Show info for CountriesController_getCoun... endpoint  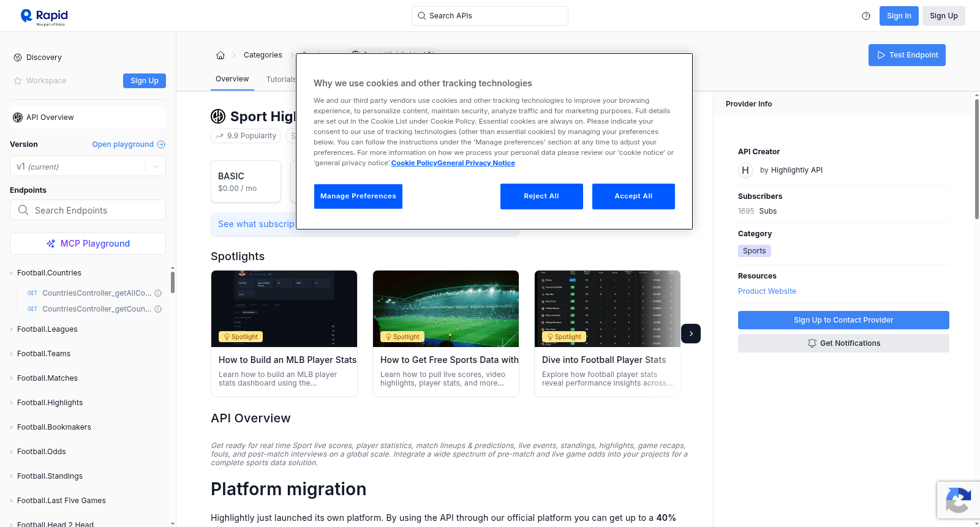coord(158,309)
